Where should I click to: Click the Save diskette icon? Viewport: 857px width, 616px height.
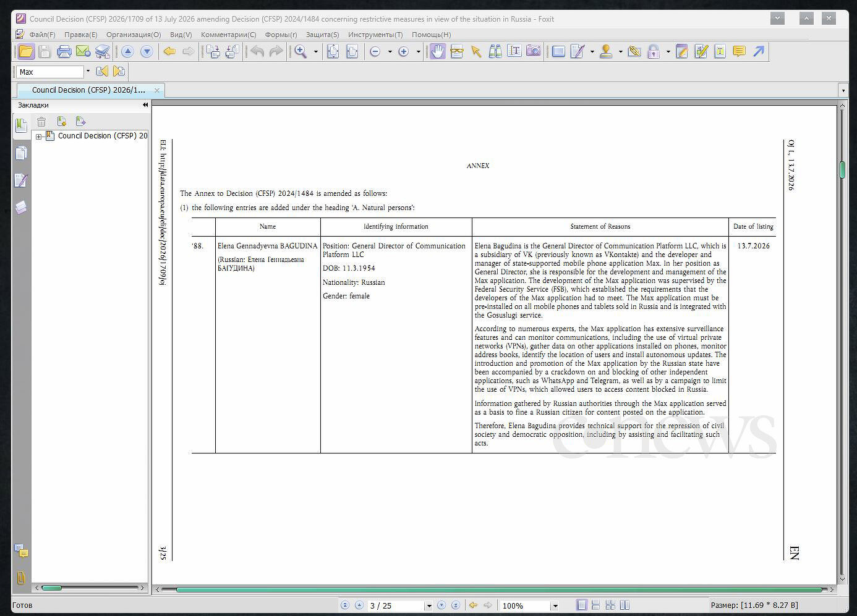click(45, 52)
